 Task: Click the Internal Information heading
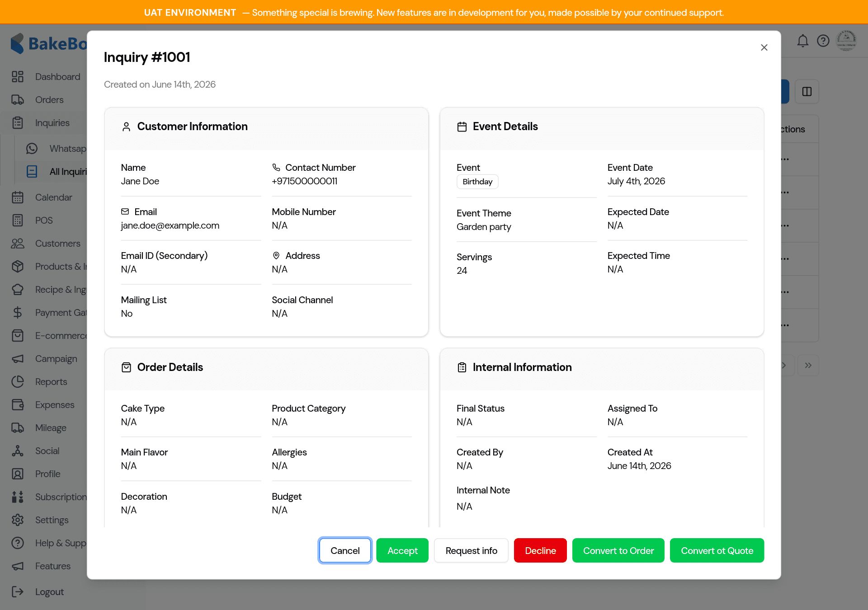click(522, 367)
